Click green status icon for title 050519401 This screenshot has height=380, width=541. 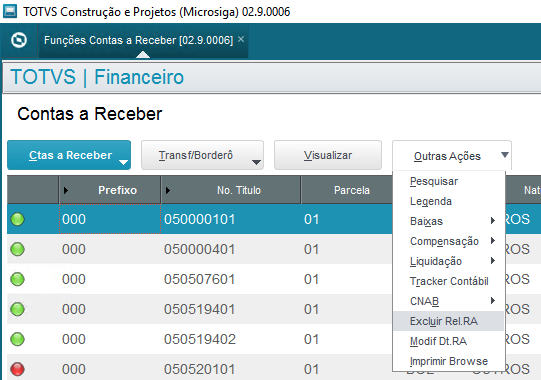pos(18,309)
